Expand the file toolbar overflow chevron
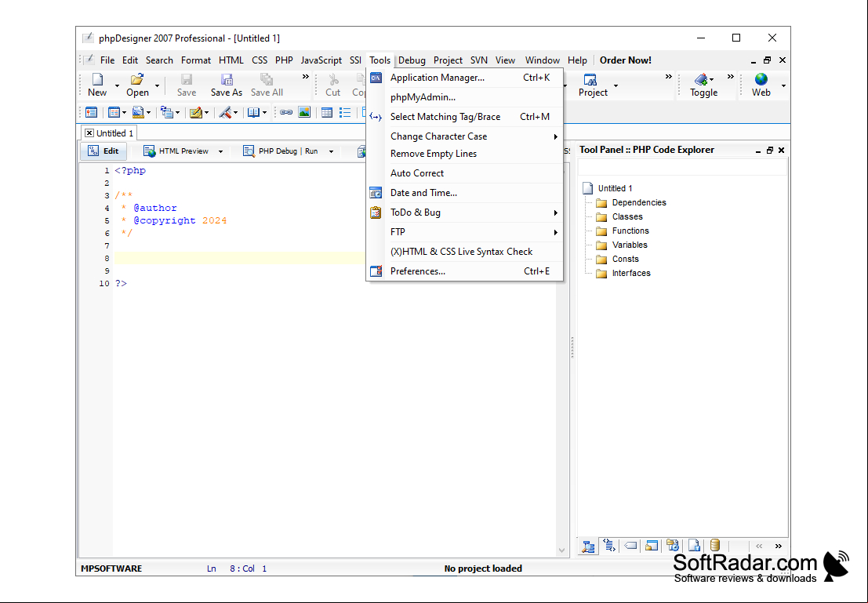 coord(306,76)
